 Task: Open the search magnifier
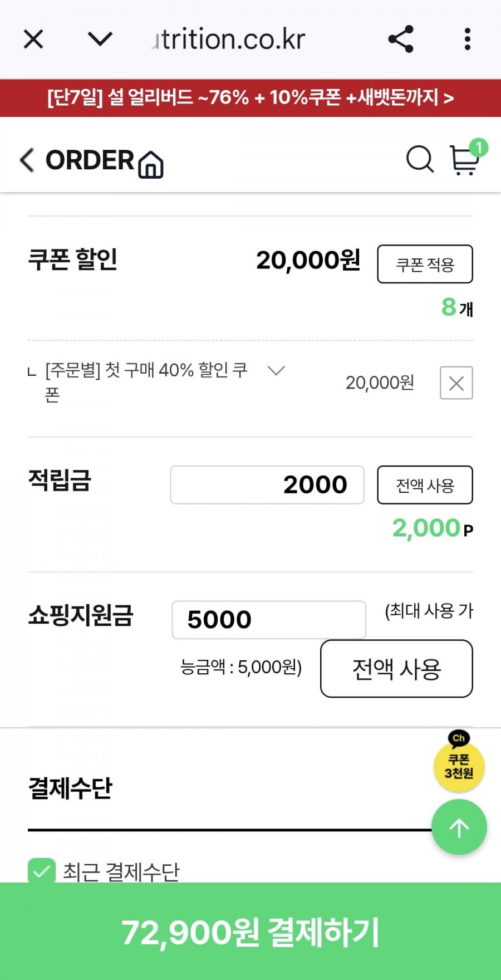pos(420,160)
